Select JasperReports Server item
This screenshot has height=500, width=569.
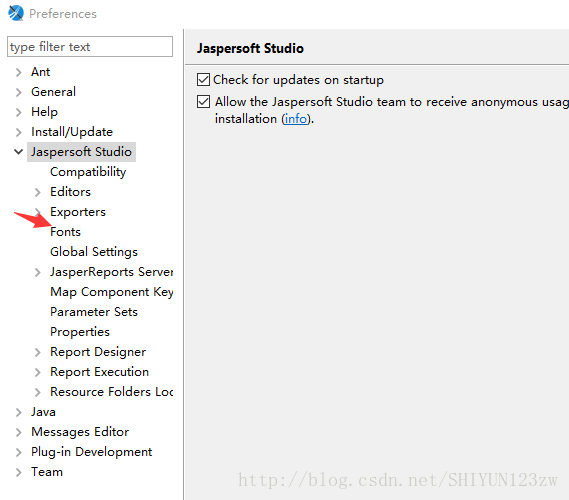(111, 272)
